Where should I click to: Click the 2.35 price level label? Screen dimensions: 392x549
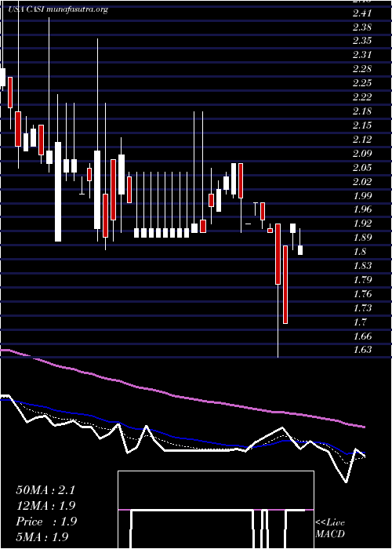362,42
